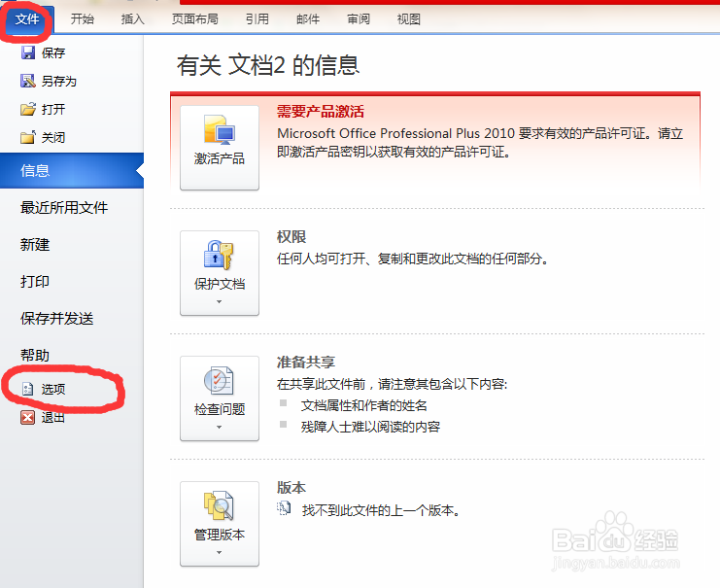Switch to the 开始 (Home) ribbon tab
The height and width of the screenshot is (588, 720).
(x=83, y=19)
